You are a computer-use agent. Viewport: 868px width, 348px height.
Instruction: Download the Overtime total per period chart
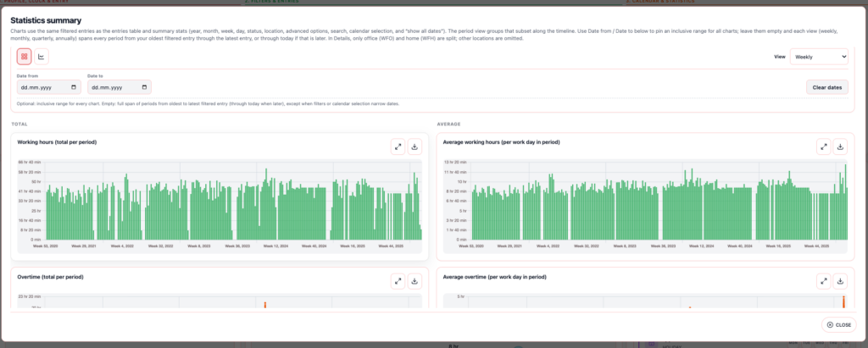pos(415,280)
